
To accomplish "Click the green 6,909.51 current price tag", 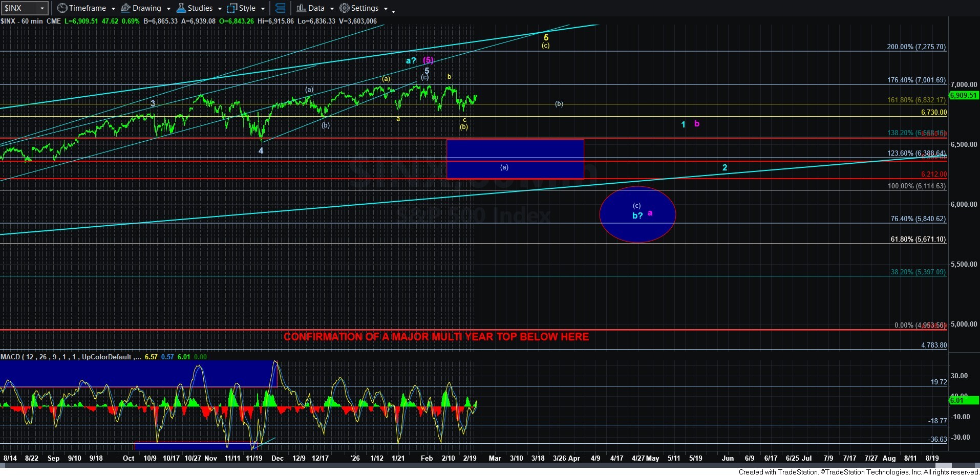I will (963, 95).
